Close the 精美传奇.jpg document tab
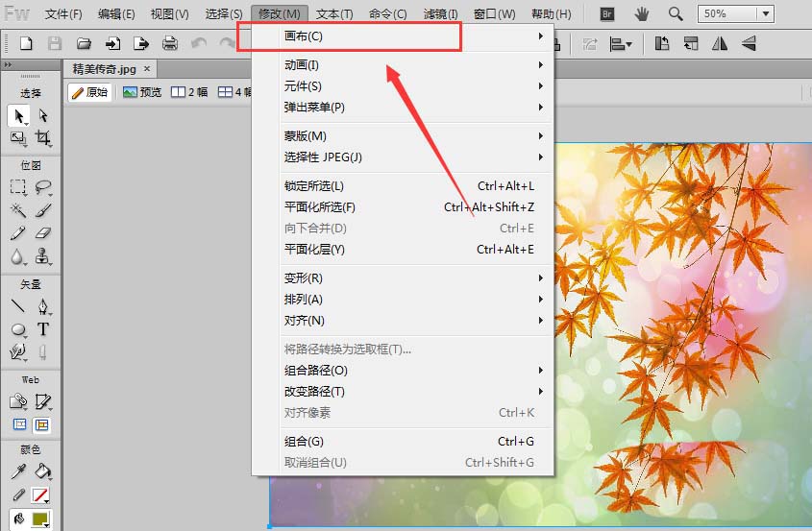This screenshot has width=812, height=531. [147, 68]
